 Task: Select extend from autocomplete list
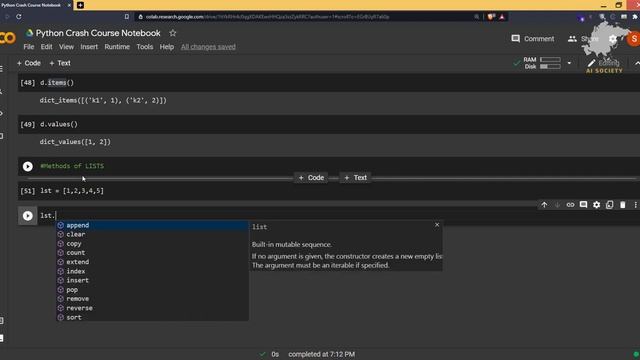pos(152,262)
